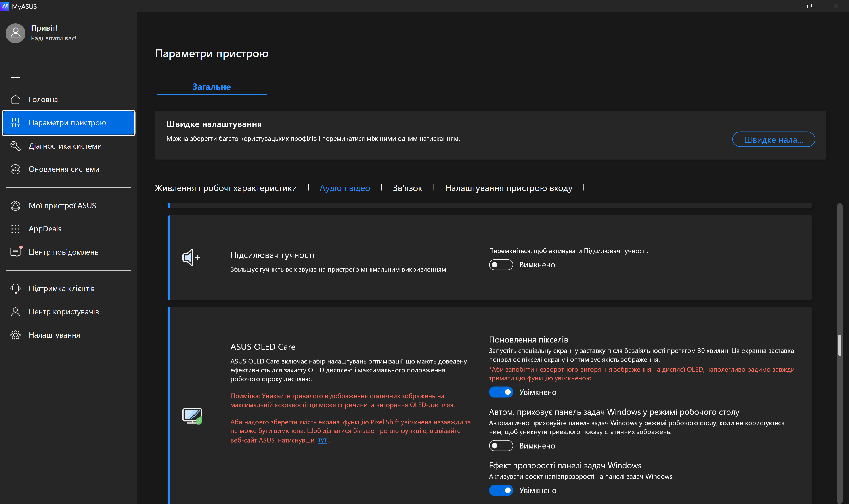This screenshot has height=504, width=849.
Task: Enable the Підсилювач гучності toggle
Action: (501, 265)
